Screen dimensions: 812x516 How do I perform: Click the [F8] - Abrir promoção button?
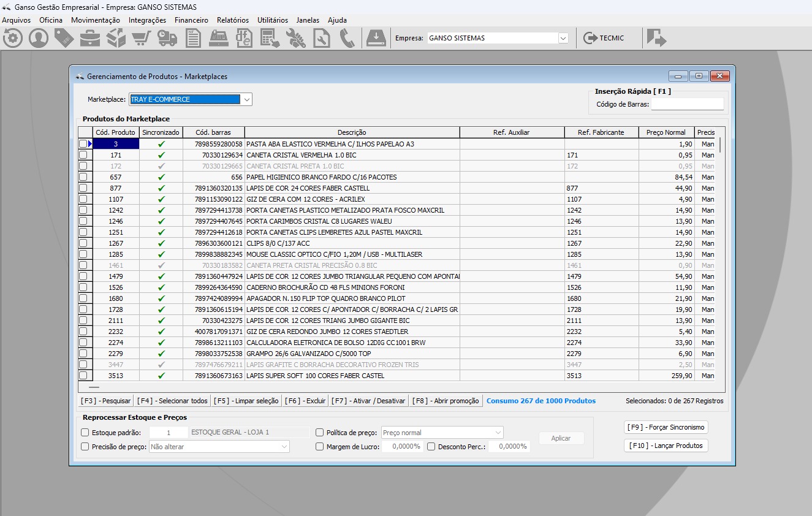(446, 401)
